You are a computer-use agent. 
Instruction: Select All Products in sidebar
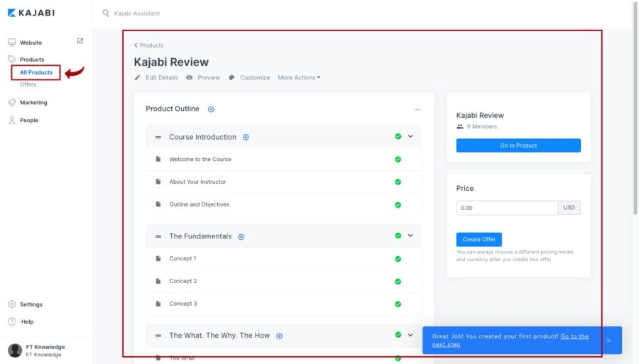coord(36,72)
